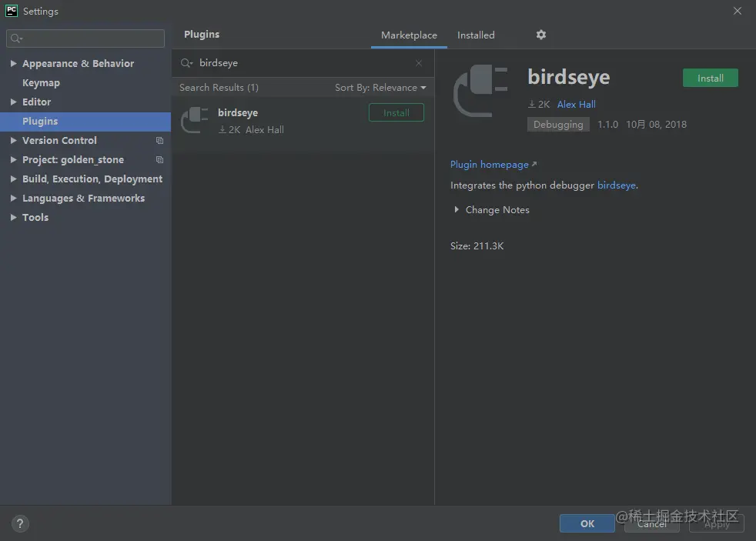756x541 pixels.
Task: Click the Apply button
Action: click(x=717, y=523)
